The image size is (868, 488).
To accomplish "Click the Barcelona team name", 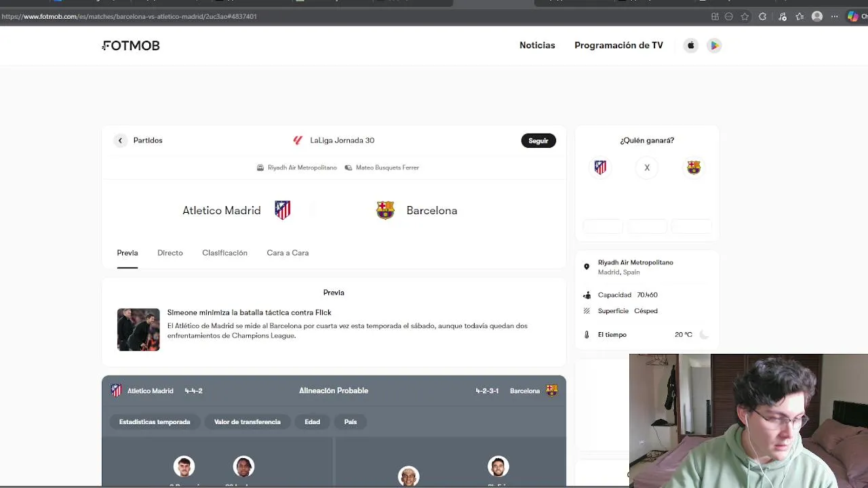I will point(432,210).
